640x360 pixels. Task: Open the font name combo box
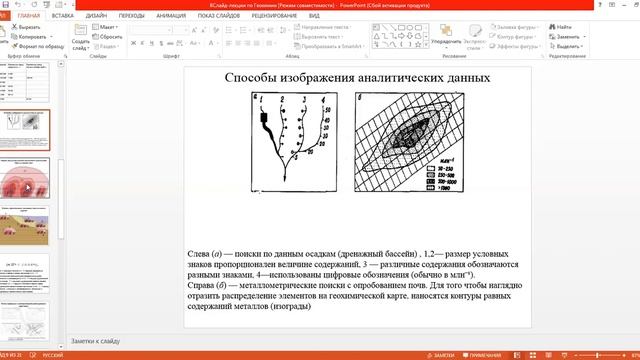151,30
